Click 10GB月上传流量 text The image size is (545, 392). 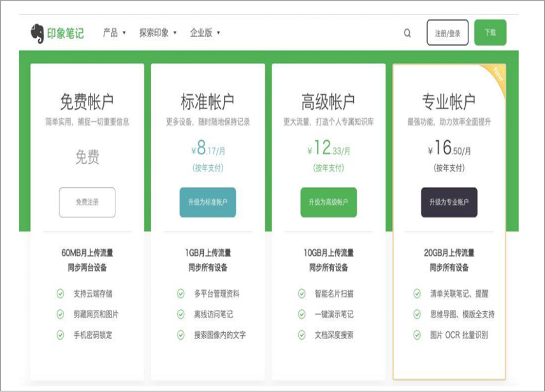[x=328, y=252]
